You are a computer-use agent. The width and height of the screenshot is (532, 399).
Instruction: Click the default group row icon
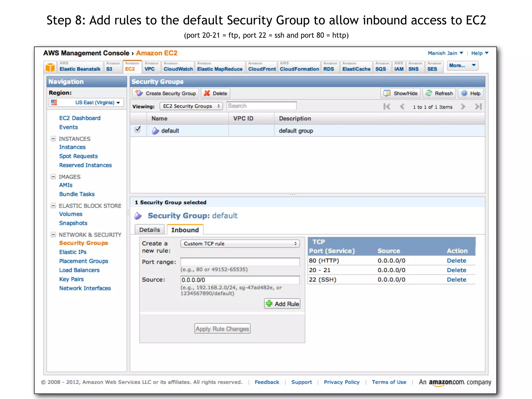[x=155, y=131]
